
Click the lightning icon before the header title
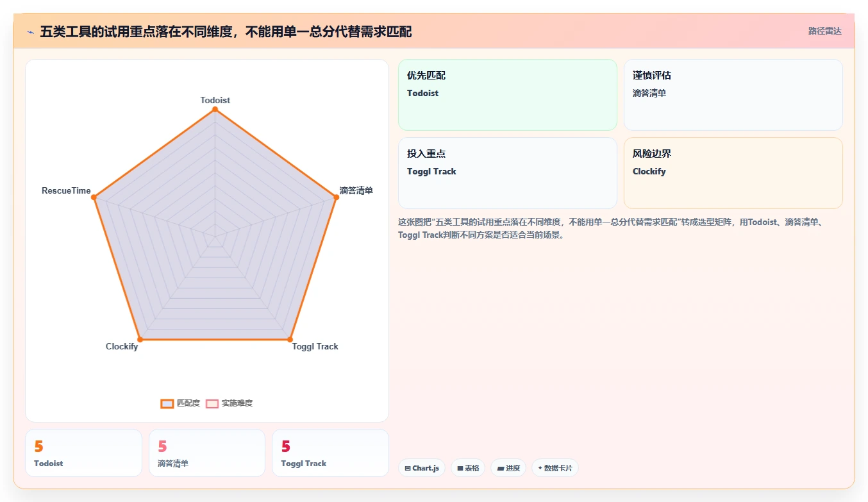click(30, 31)
